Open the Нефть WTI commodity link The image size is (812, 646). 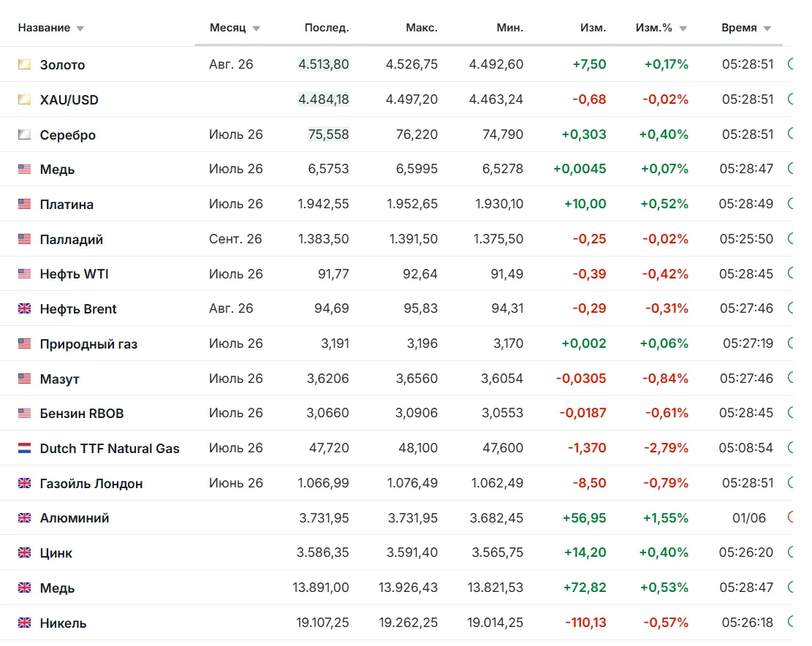(x=74, y=274)
